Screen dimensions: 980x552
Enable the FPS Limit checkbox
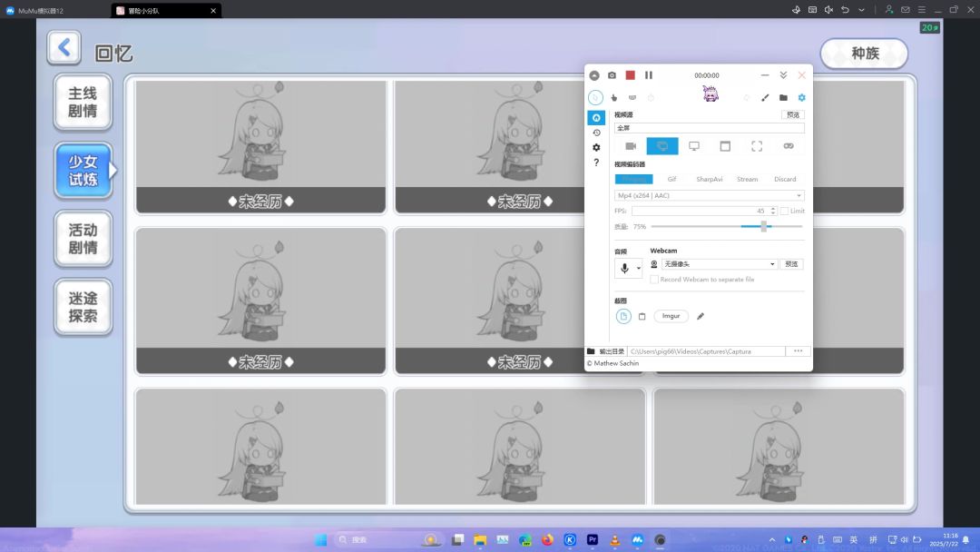[x=785, y=211]
